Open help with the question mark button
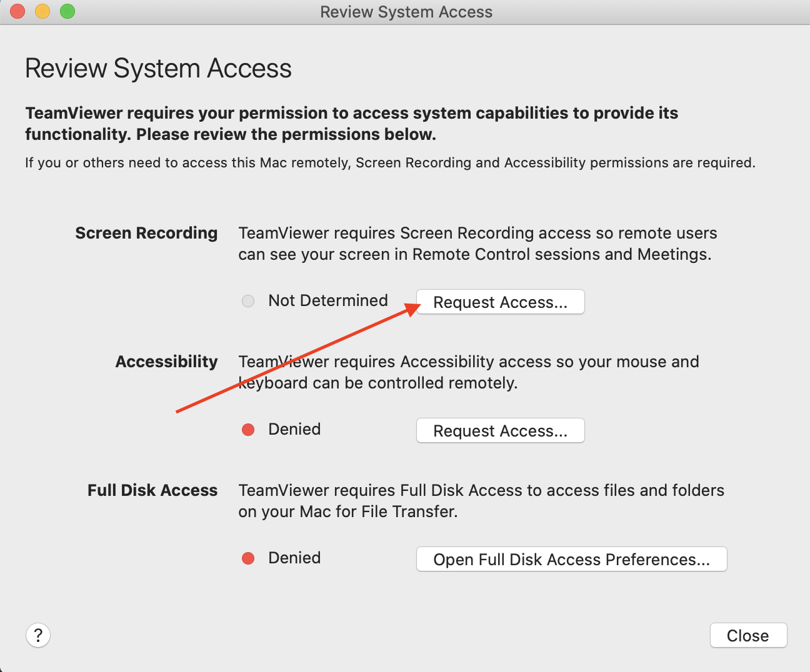Image resolution: width=810 pixels, height=672 pixels. [38, 635]
